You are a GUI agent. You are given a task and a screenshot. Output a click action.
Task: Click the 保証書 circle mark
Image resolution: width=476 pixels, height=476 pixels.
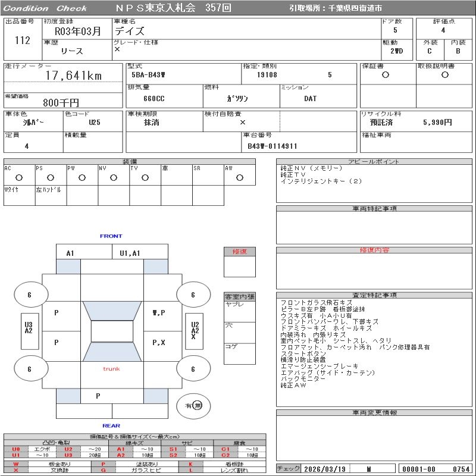coord(386,75)
